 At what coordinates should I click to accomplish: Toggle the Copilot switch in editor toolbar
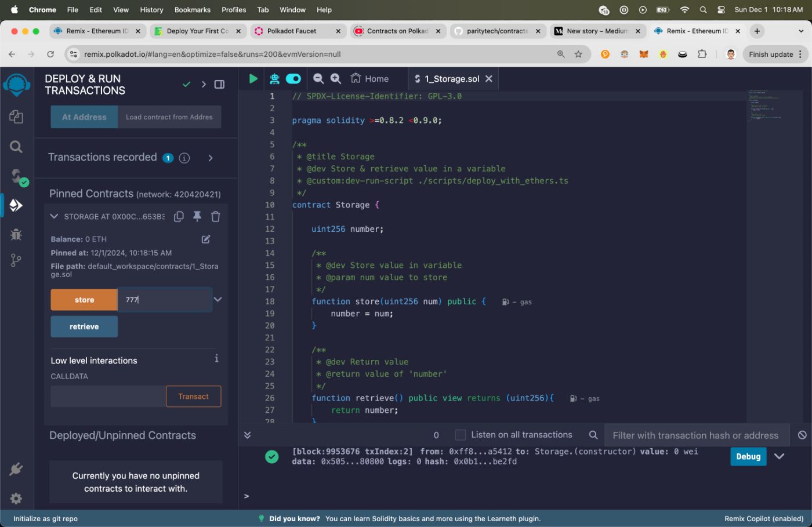[x=293, y=79]
